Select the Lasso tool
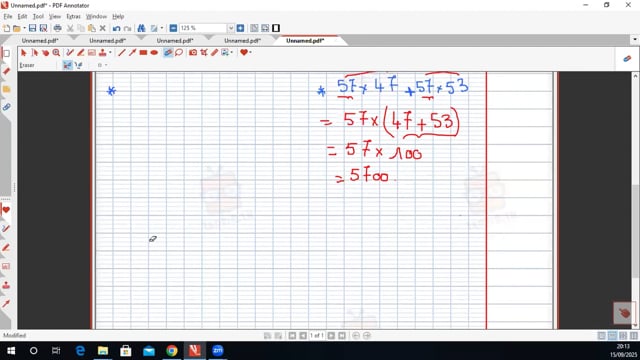 coord(179,53)
